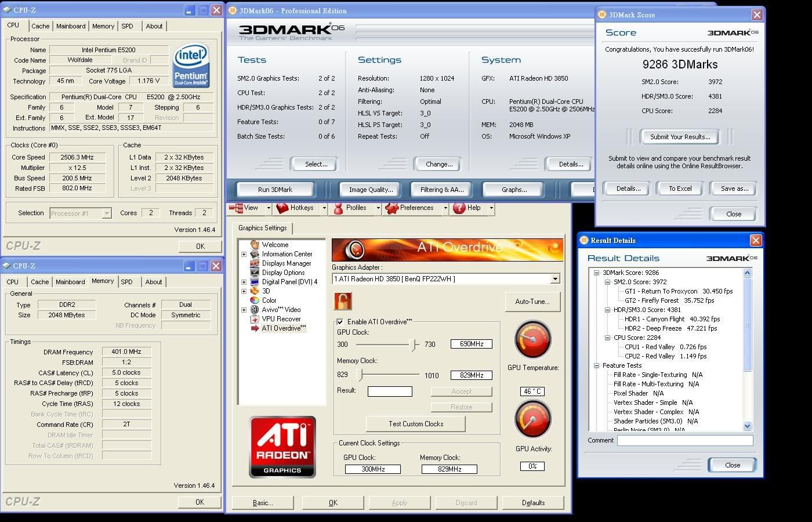Open the Profiles dropdown arrow
812x522 pixels.
tap(378, 208)
